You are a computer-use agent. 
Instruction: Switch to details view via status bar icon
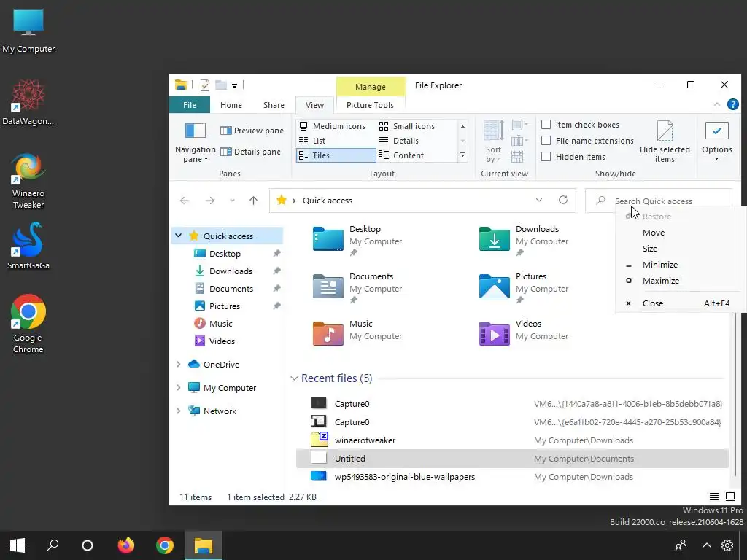(713, 497)
